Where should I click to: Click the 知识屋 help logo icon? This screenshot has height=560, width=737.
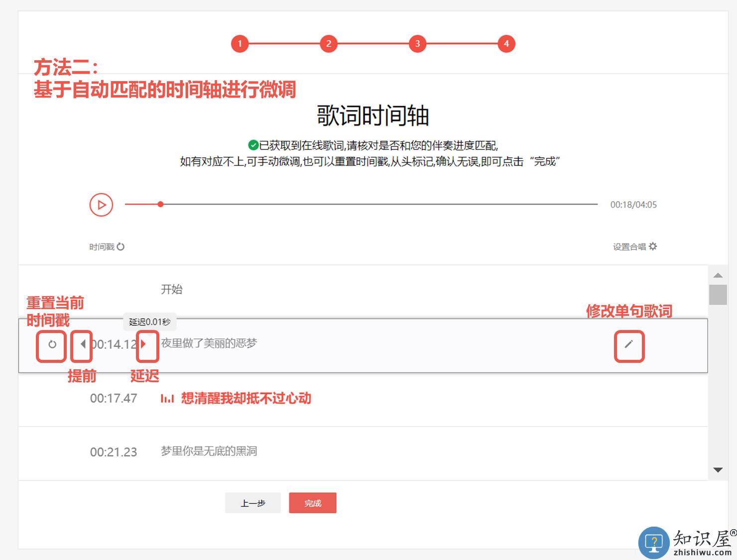click(653, 542)
